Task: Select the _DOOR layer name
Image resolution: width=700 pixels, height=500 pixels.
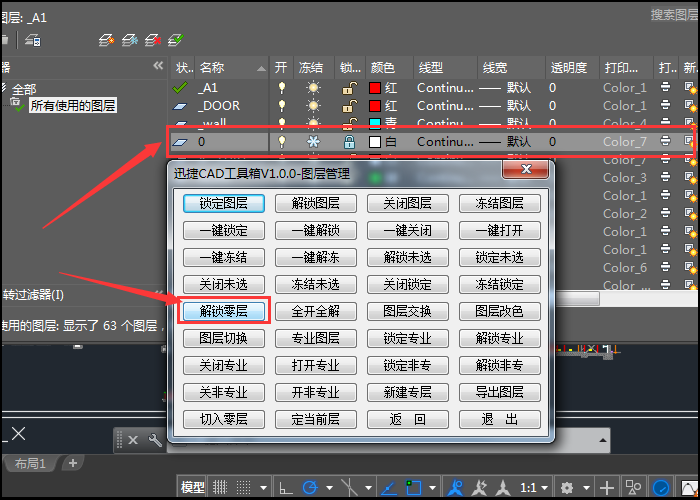Action: pyautogui.click(x=219, y=105)
